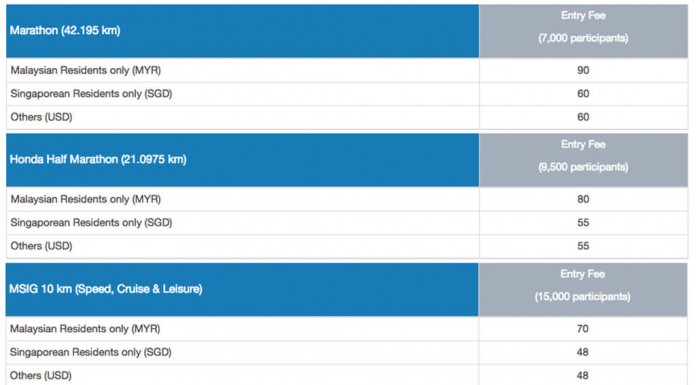Image resolution: width=696 pixels, height=385 pixels.
Task: Click the Marathon MYR fee value 90
Action: 583,70
